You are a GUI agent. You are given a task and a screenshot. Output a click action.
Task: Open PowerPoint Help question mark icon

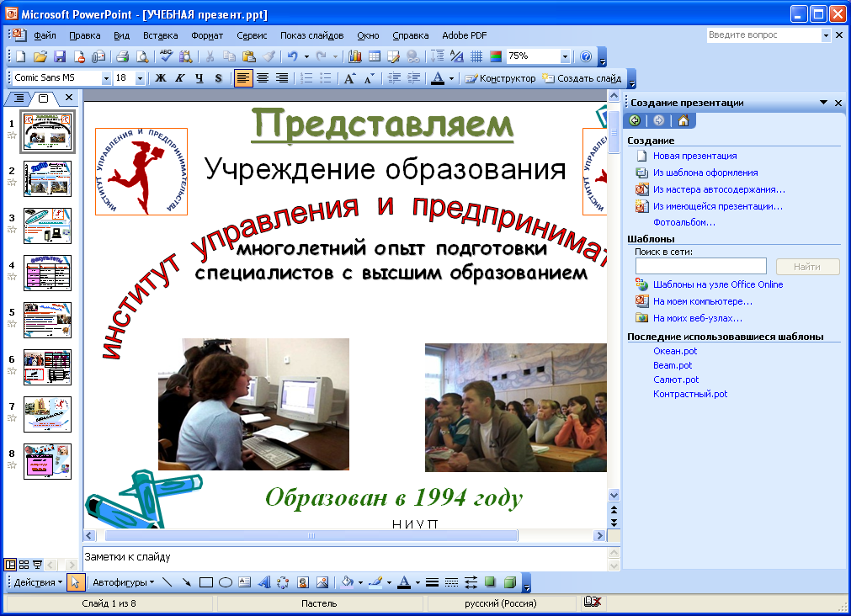click(x=586, y=56)
